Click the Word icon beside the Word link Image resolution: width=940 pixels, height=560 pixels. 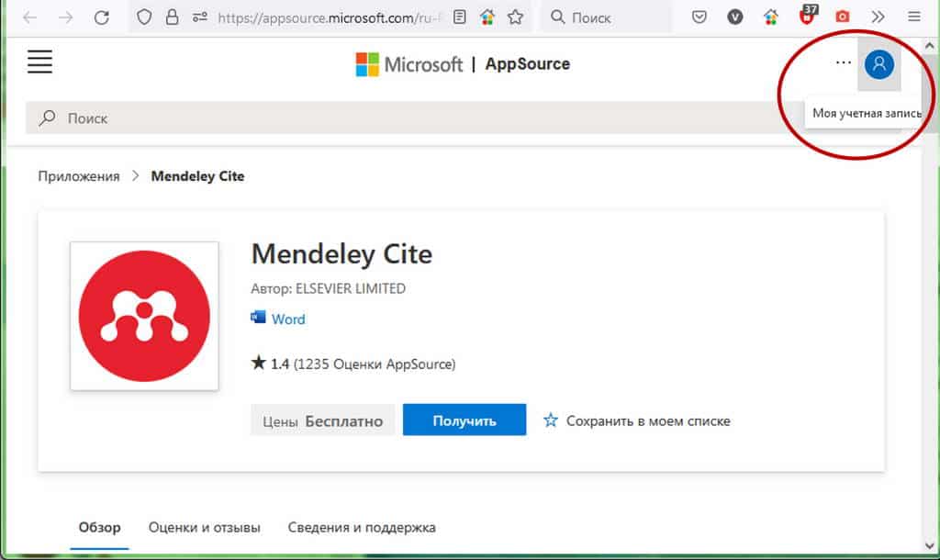click(x=258, y=317)
